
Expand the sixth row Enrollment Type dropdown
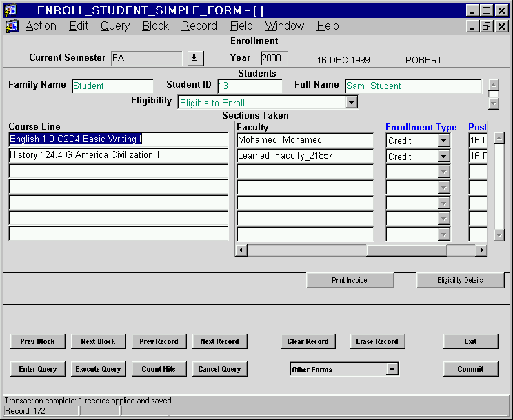click(x=443, y=219)
